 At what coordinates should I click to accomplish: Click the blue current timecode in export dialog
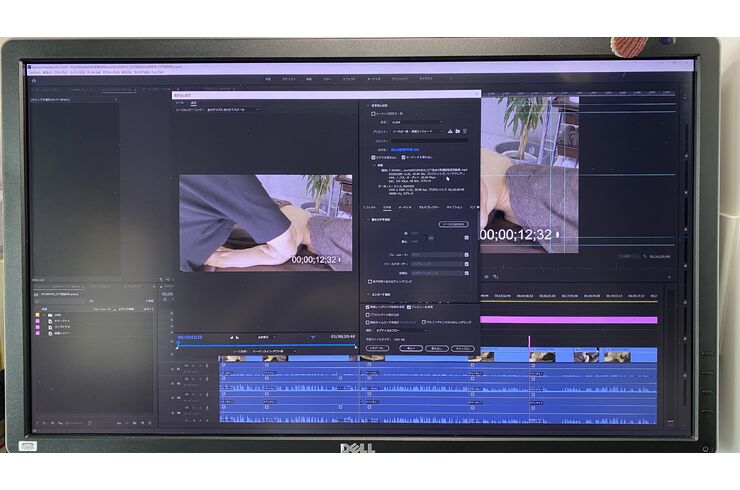point(190,338)
